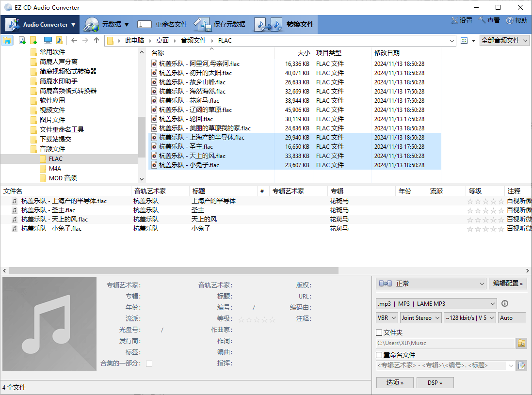Click the add audio file icon
532x395 pixels.
[x=21, y=40]
